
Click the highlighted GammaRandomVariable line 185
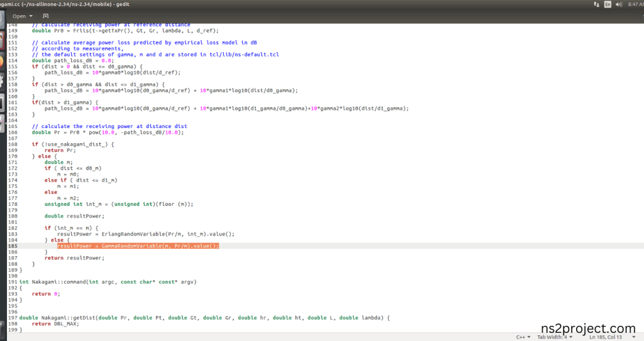(138, 246)
